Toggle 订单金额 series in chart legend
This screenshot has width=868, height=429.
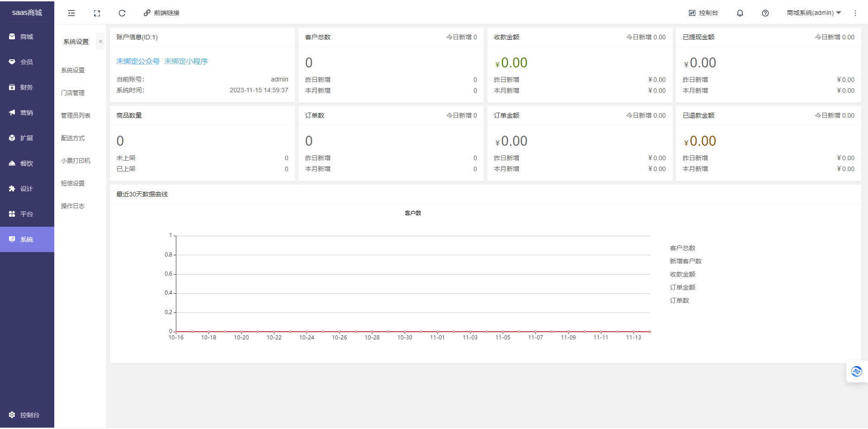click(683, 287)
